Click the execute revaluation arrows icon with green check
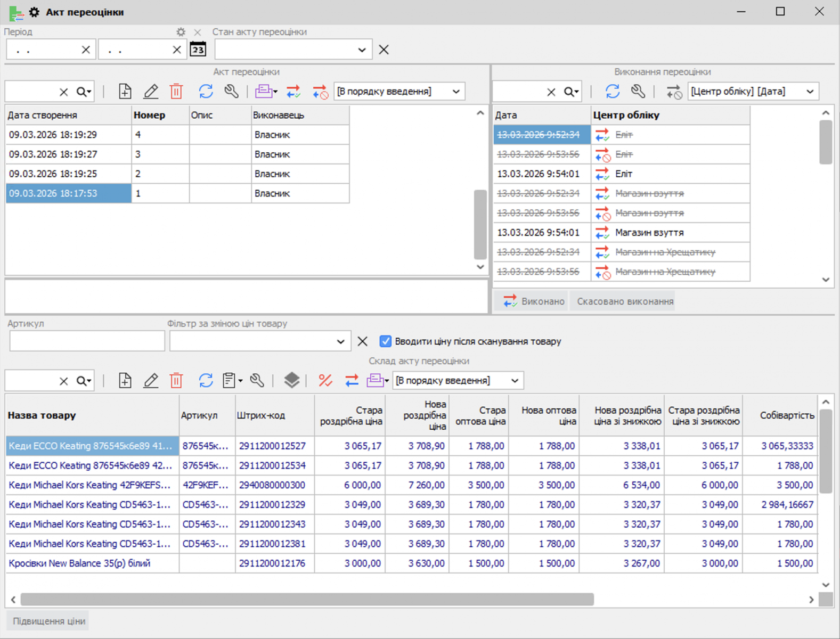The image size is (840, 639). pyautogui.click(x=293, y=92)
